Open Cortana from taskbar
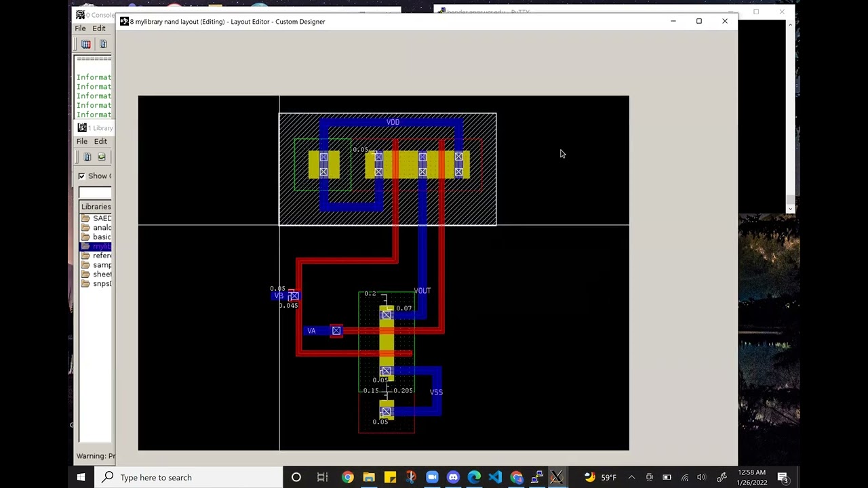The height and width of the screenshot is (488, 868). [x=296, y=477]
